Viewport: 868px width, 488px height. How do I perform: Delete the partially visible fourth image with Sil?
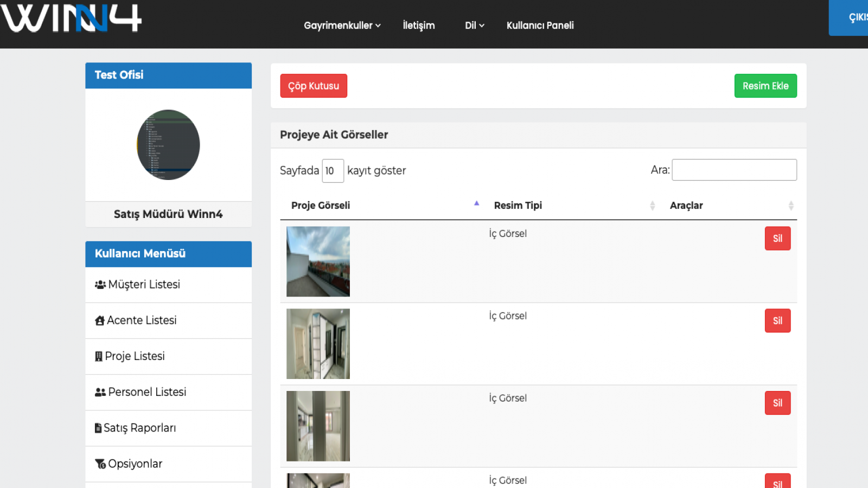777,481
